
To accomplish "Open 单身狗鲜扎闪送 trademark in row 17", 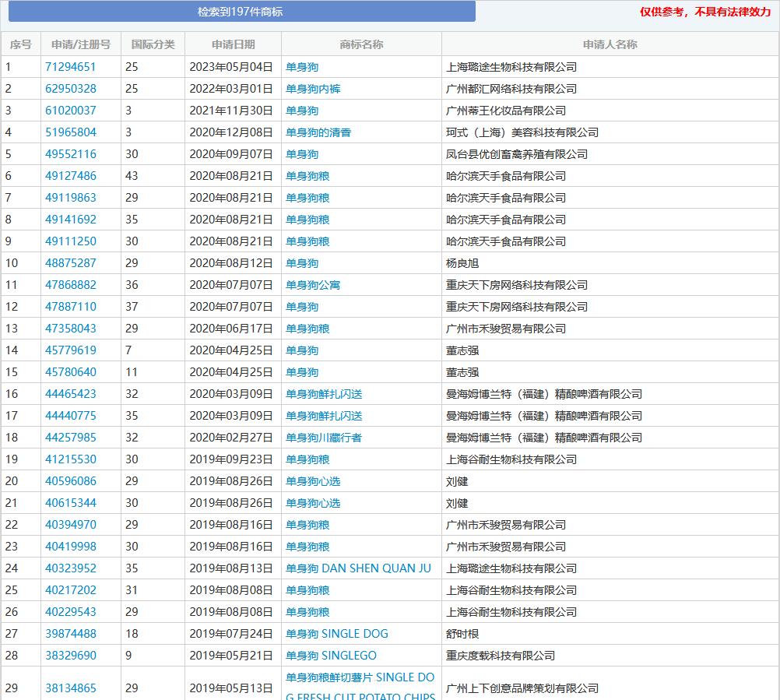I will pyautogui.click(x=324, y=416).
